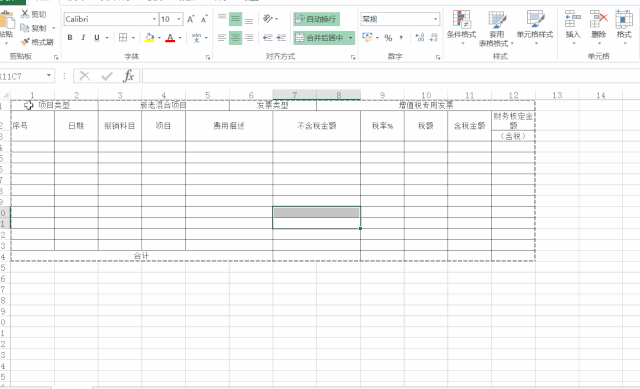The image size is (640, 389).
Task: Open Alignment (对齐方式) dialog launcher
Action: (353, 58)
